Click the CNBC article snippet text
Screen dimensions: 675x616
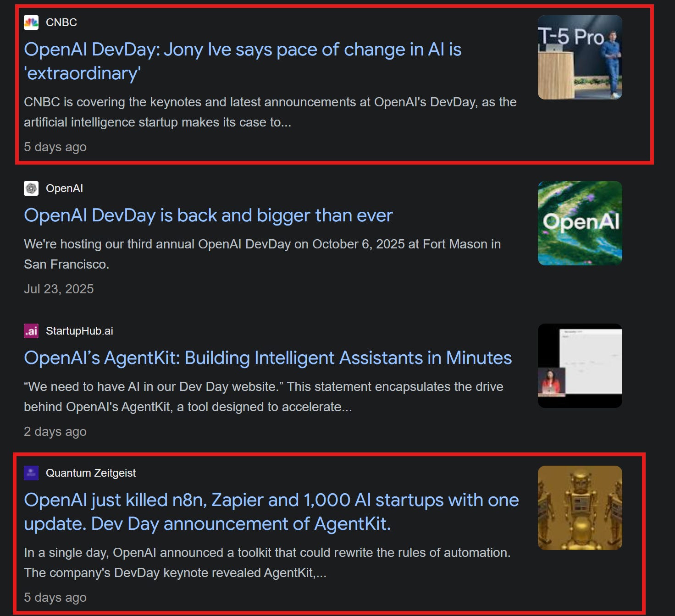(270, 112)
